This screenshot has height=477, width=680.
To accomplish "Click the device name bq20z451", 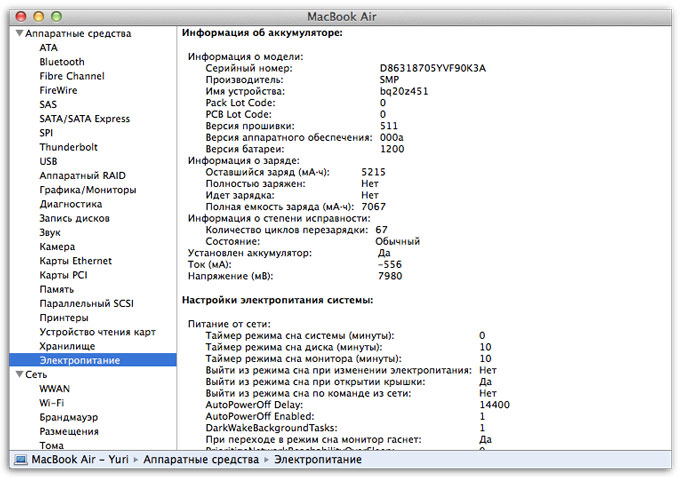I will [x=404, y=91].
